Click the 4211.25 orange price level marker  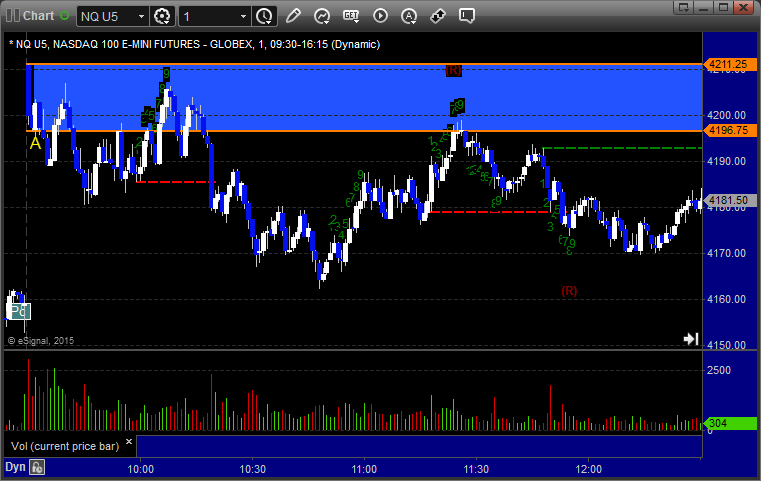tap(729, 64)
